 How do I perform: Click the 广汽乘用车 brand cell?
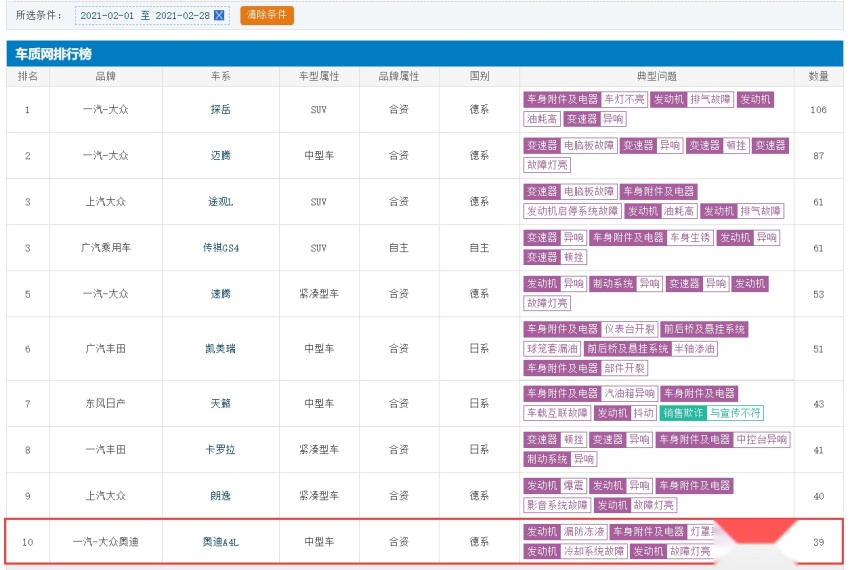pos(105,248)
